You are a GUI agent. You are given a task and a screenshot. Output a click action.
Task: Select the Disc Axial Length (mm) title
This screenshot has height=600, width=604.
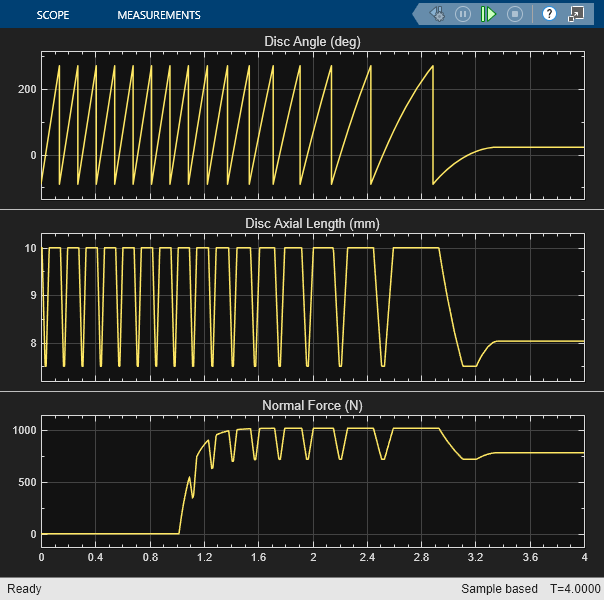[312, 223]
